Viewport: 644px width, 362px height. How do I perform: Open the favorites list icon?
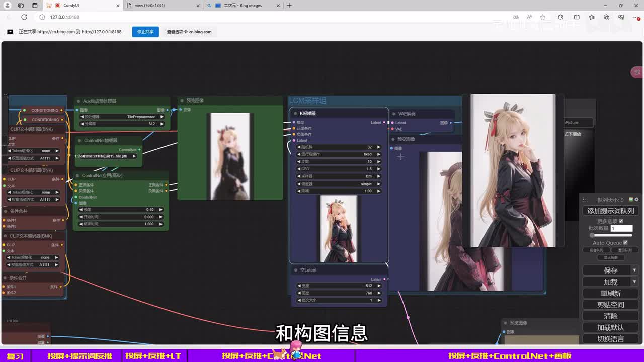[592, 17]
